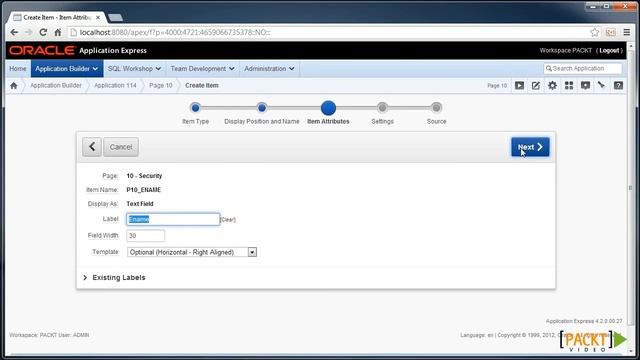Click the Field Width input
The width and height of the screenshot is (640, 360).
click(146, 236)
